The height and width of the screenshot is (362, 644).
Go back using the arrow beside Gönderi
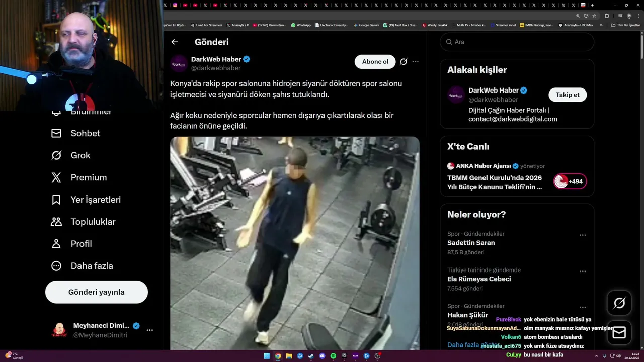click(175, 42)
